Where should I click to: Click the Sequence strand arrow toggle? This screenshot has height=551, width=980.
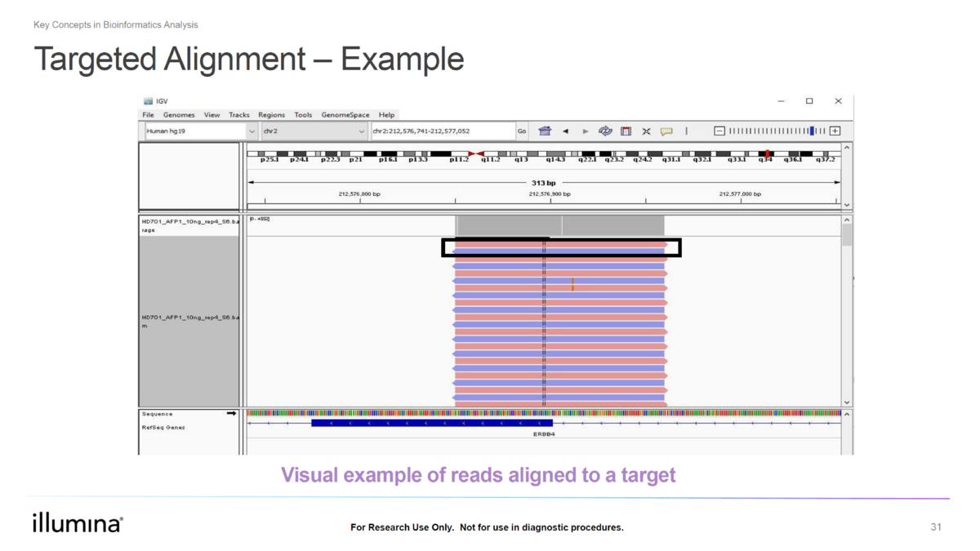click(x=232, y=414)
